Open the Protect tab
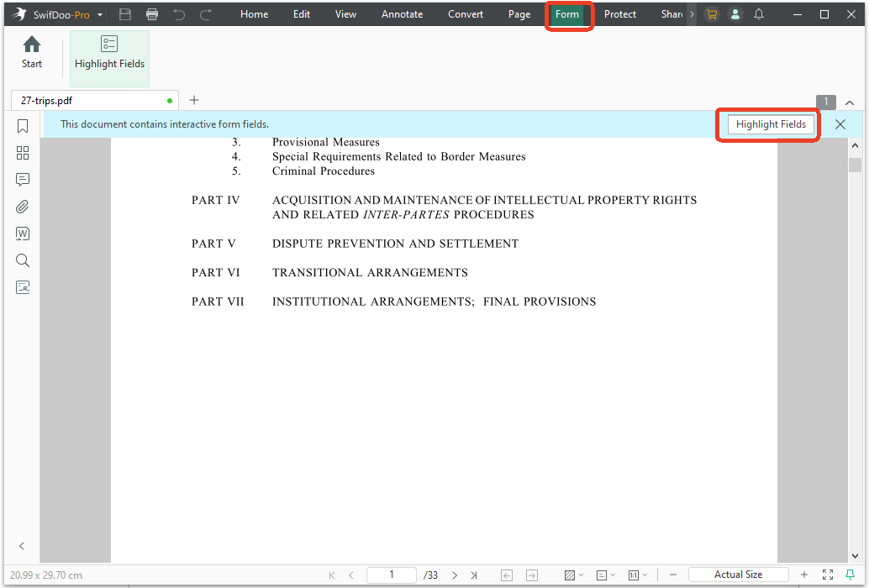869x588 pixels. pyautogui.click(x=619, y=14)
